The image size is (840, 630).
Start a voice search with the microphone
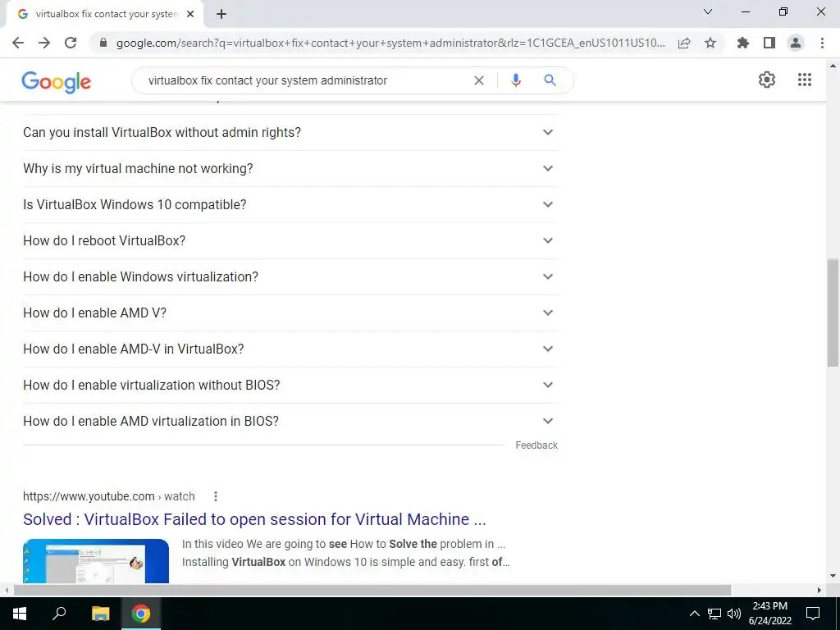516,80
